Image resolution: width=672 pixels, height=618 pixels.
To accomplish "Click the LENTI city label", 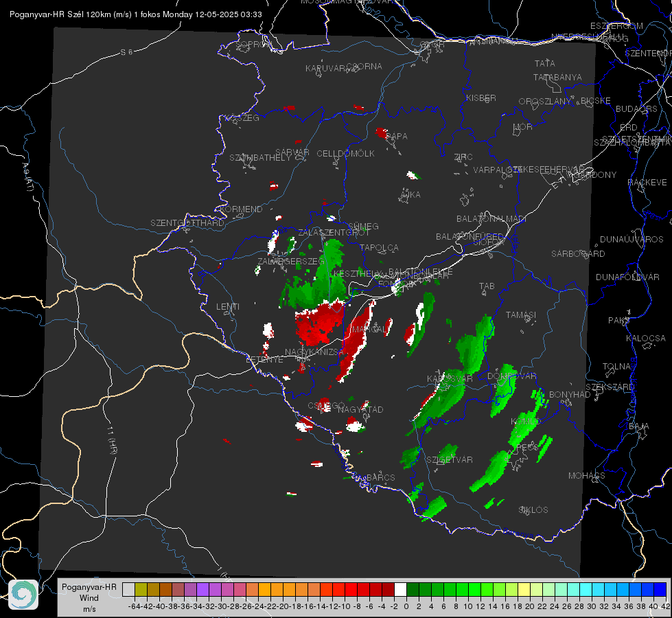I will tap(228, 307).
